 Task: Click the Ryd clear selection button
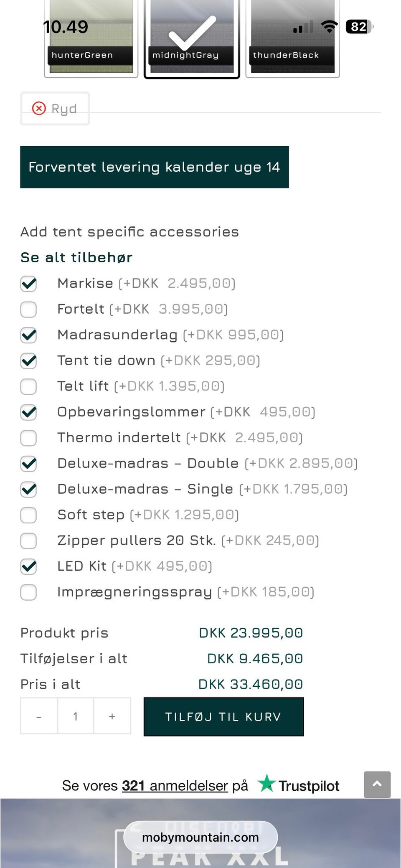click(x=55, y=109)
